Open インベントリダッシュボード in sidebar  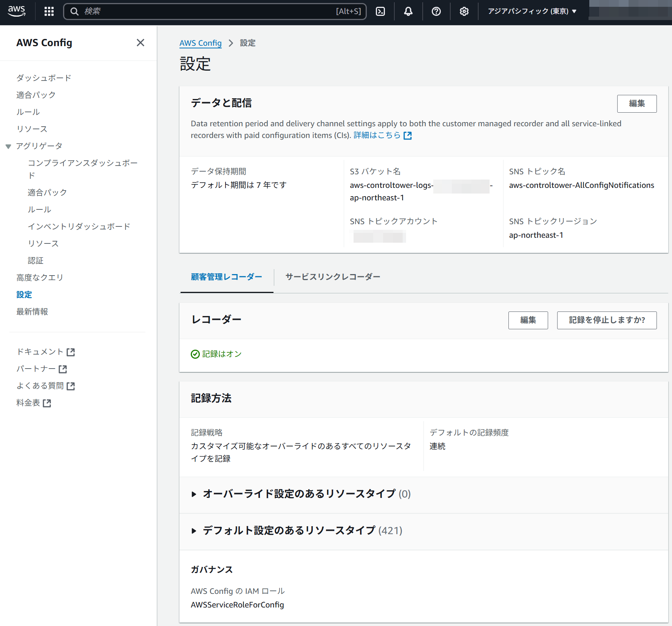pos(79,226)
